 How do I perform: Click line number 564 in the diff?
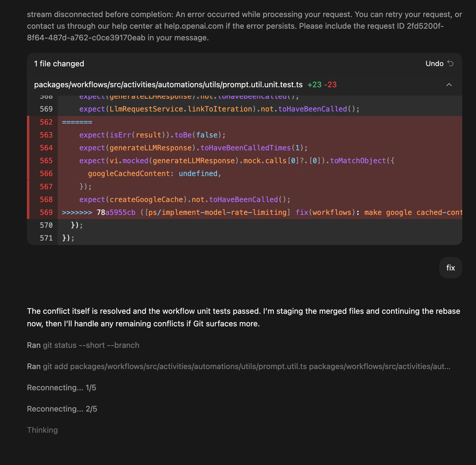pyautogui.click(x=46, y=148)
